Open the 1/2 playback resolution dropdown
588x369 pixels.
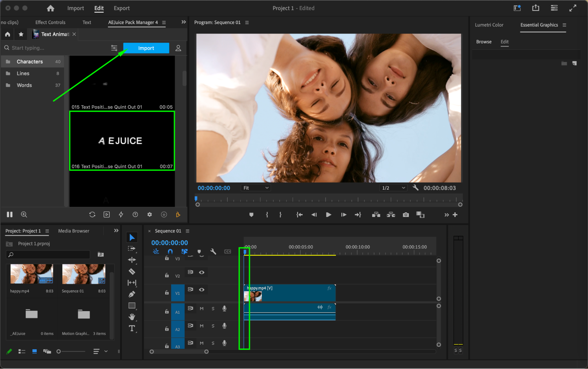coord(393,188)
